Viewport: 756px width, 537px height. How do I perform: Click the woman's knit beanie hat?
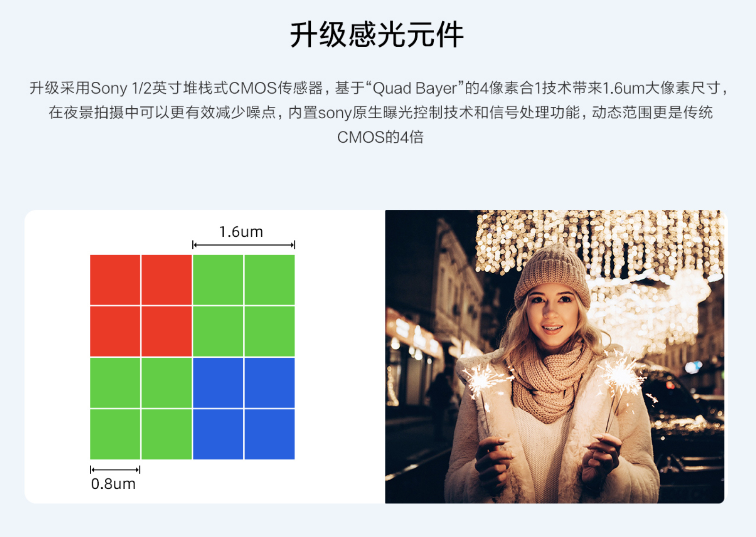pyautogui.click(x=552, y=273)
